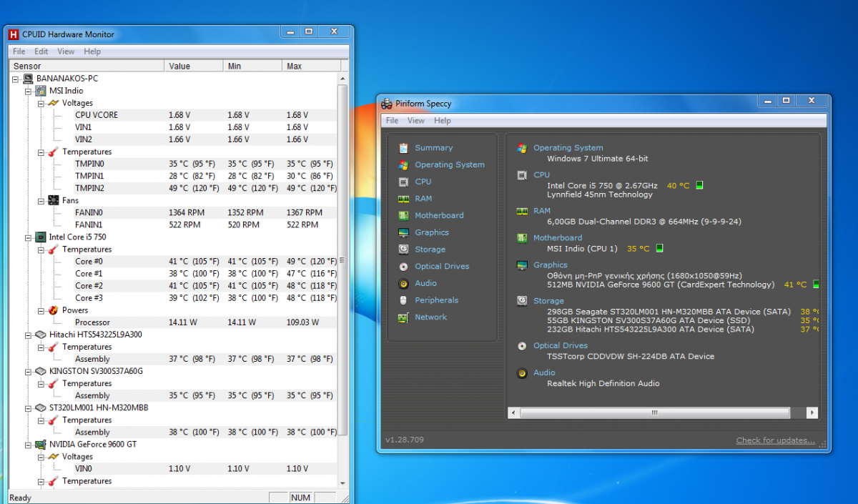
Task: Click Speccy horizontal scrollbar right arrow
Action: tap(812, 413)
